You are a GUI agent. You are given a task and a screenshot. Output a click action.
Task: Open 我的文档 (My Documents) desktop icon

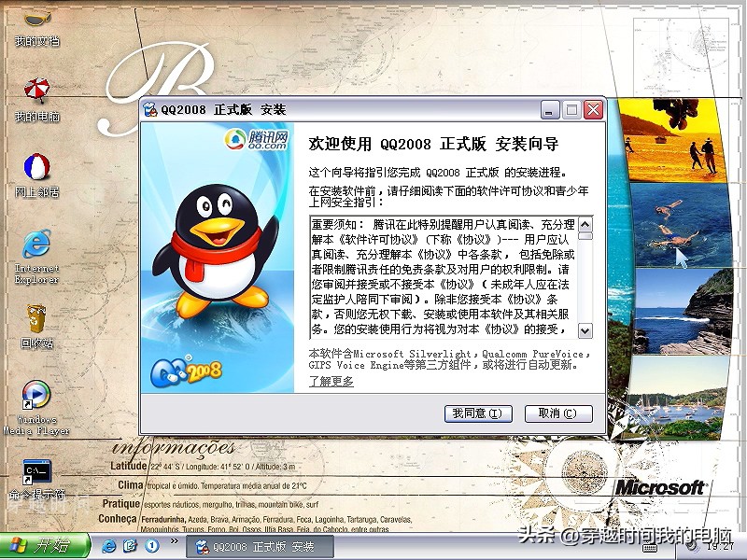[35, 21]
